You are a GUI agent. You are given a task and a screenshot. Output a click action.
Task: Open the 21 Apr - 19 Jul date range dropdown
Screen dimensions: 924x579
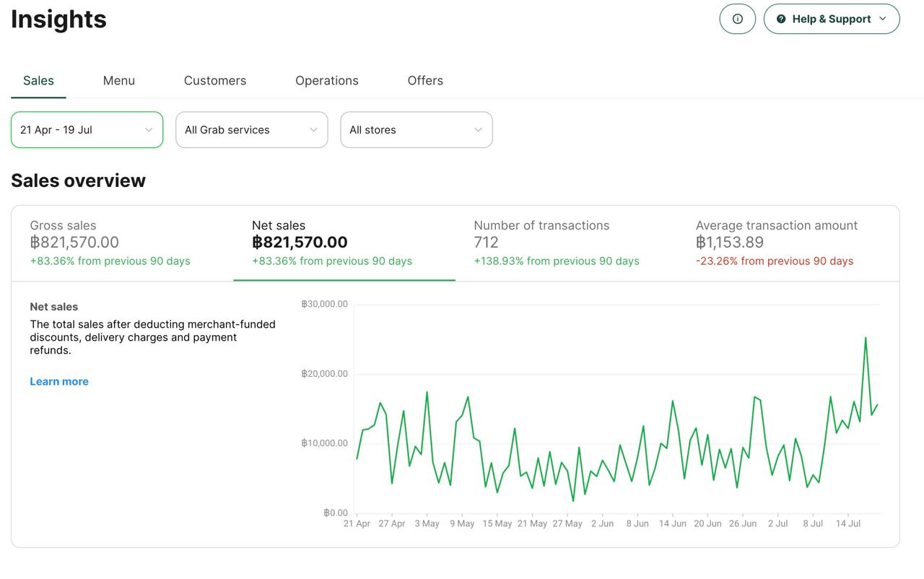point(87,130)
